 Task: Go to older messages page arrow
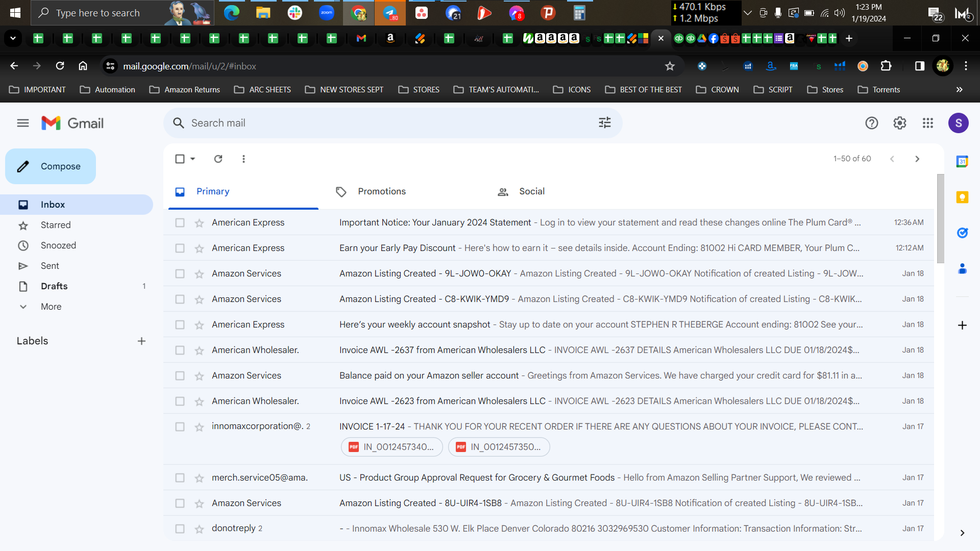coord(917,159)
